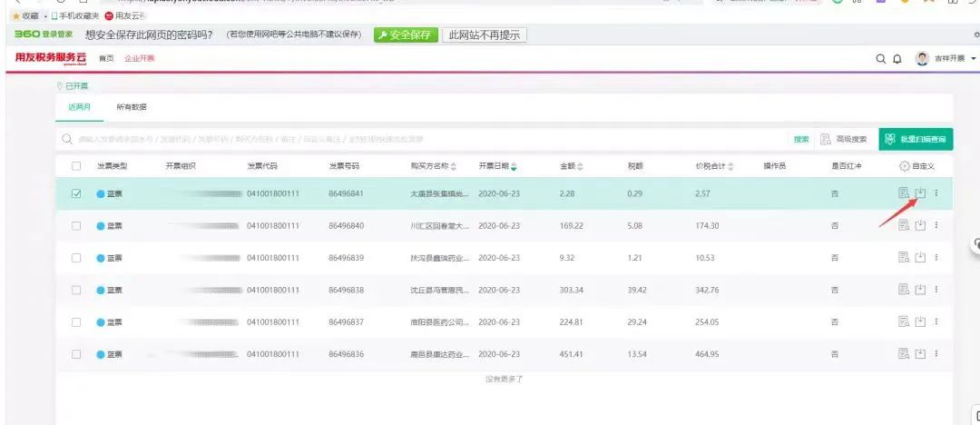This screenshot has height=425, width=980.
Task: Expand the 吉祥开票 account dropdown arrow
Action: click(x=974, y=59)
